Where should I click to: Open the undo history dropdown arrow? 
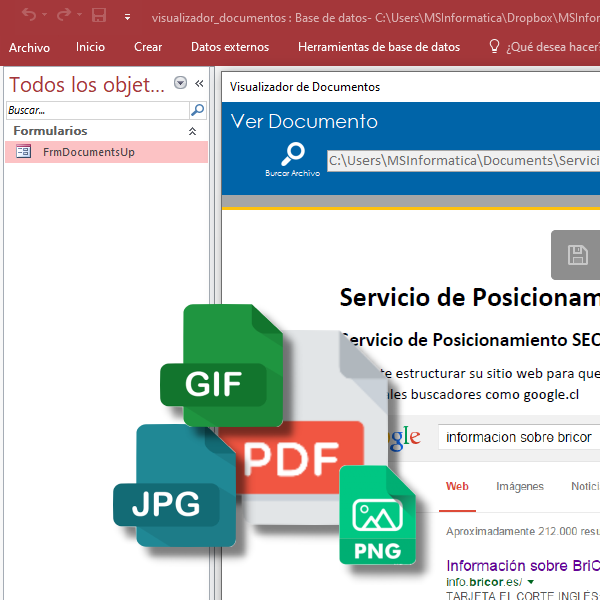pos(45,15)
